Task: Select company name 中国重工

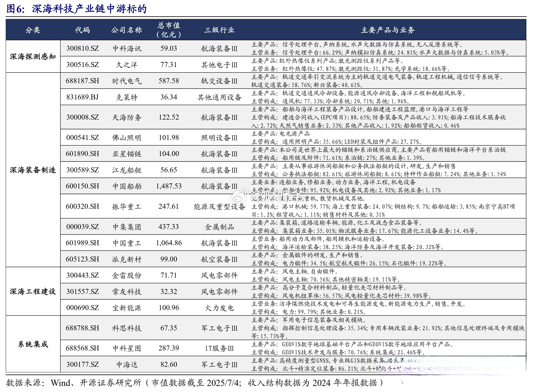Action: coord(127,243)
